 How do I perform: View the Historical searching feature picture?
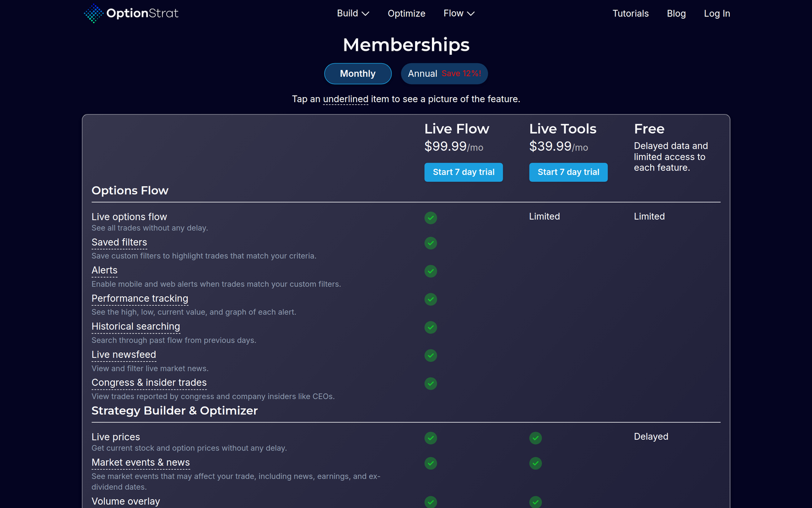(x=136, y=327)
